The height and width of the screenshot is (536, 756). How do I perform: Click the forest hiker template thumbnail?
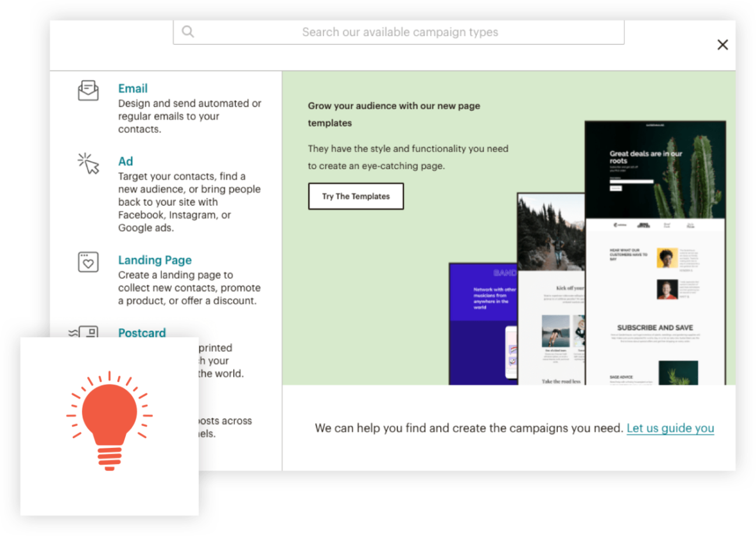(x=551, y=289)
